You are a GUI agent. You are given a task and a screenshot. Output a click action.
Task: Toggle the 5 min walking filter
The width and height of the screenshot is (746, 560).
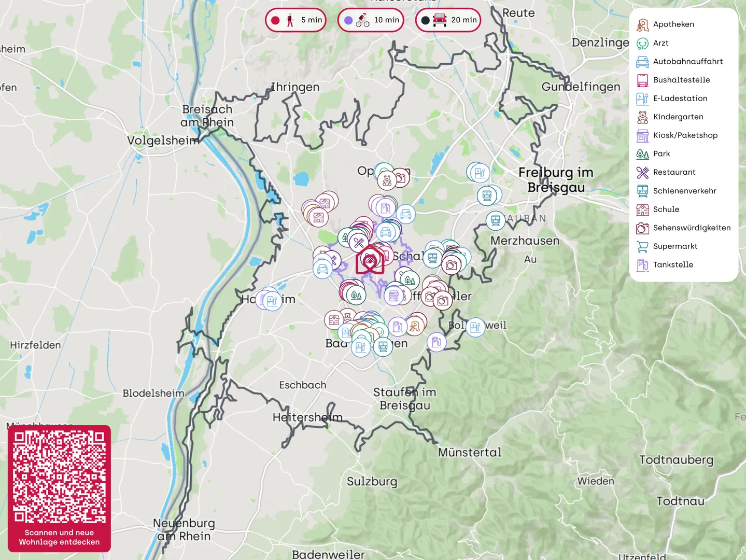coord(295,20)
